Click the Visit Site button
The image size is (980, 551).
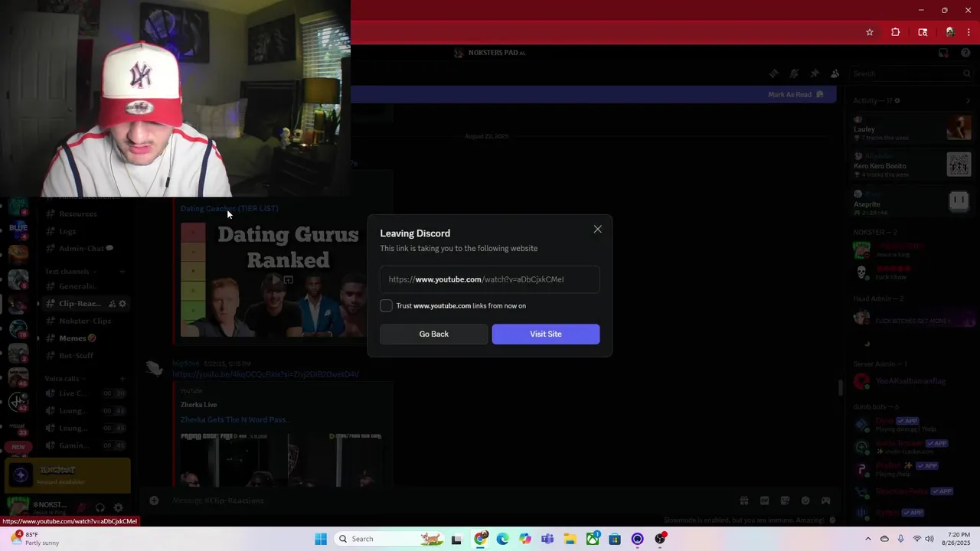pos(546,334)
